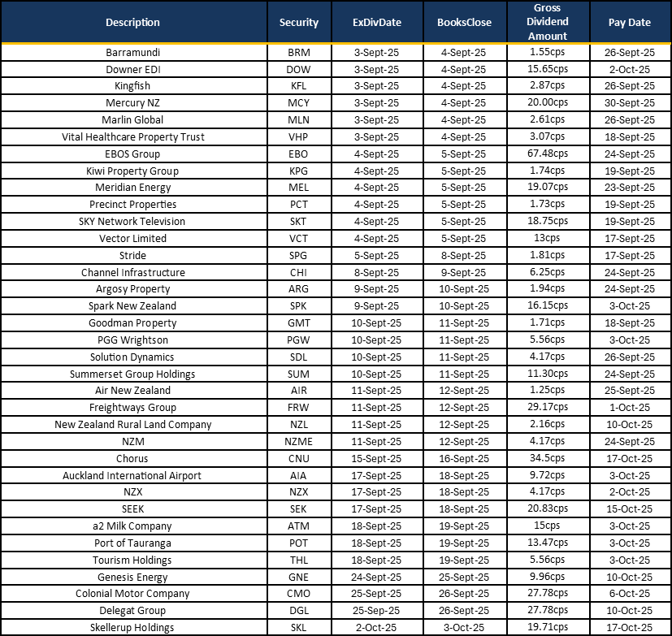Screen dimensions: 672x636
Task: Sort rows by ExDivDate
Action: click(x=377, y=22)
